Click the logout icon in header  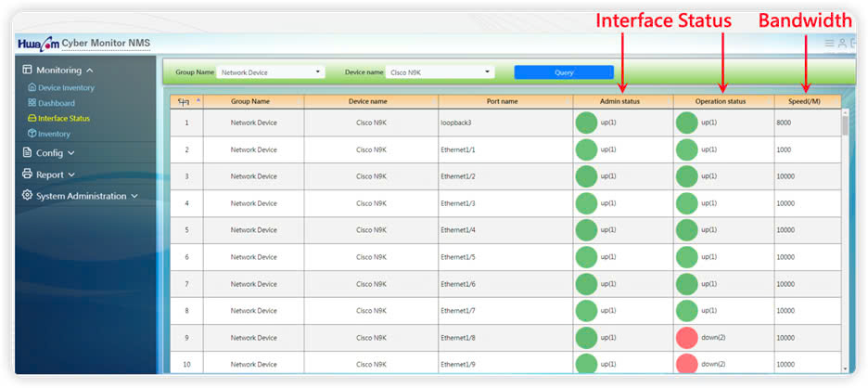tap(853, 43)
